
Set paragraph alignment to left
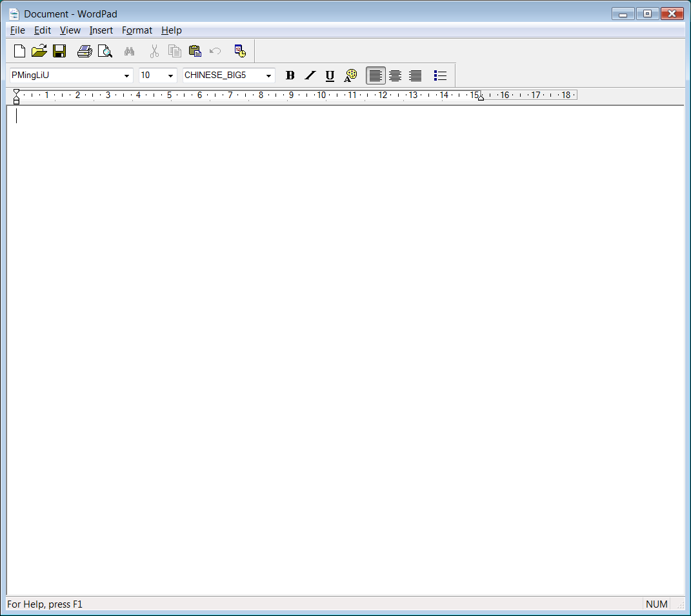pos(376,75)
